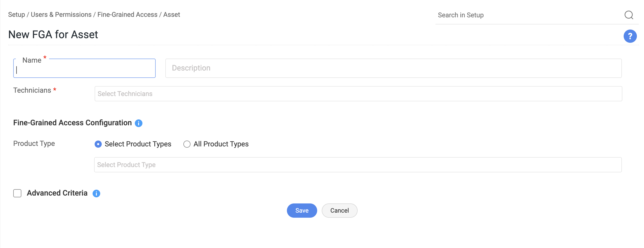
Task: Open the blue help question mark icon
Action: [x=630, y=36]
